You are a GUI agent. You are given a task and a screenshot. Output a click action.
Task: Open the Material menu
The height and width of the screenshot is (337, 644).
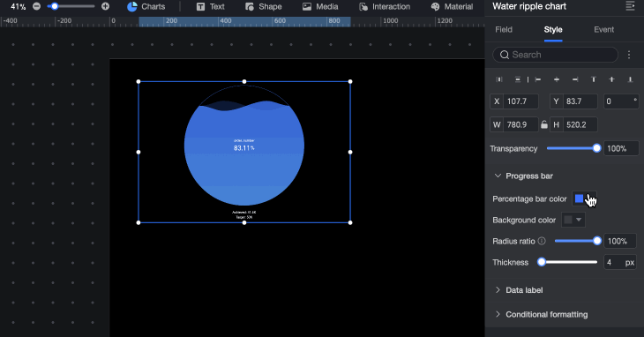coord(452,6)
